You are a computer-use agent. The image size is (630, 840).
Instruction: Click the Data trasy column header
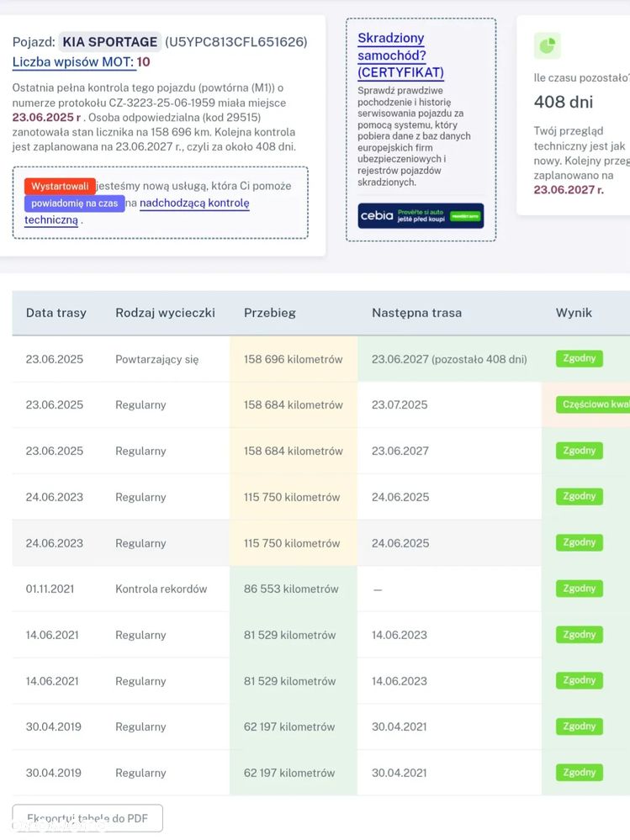coord(56,313)
